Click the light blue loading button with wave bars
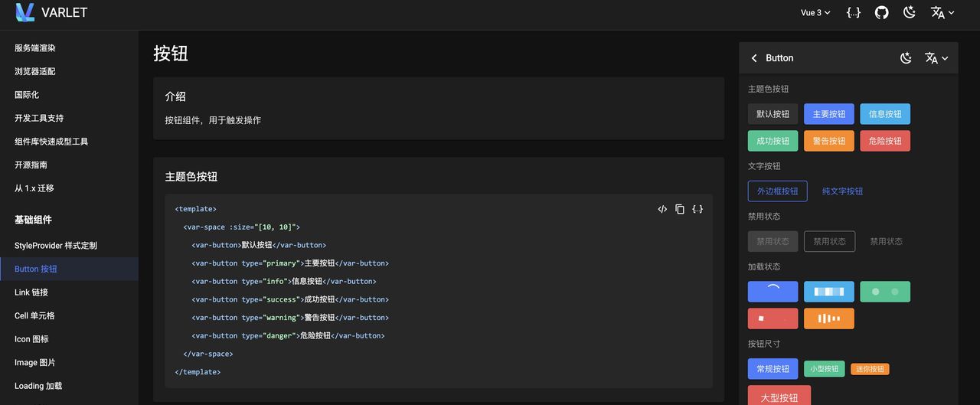This screenshot has width=980, height=405. (x=829, y=292)
